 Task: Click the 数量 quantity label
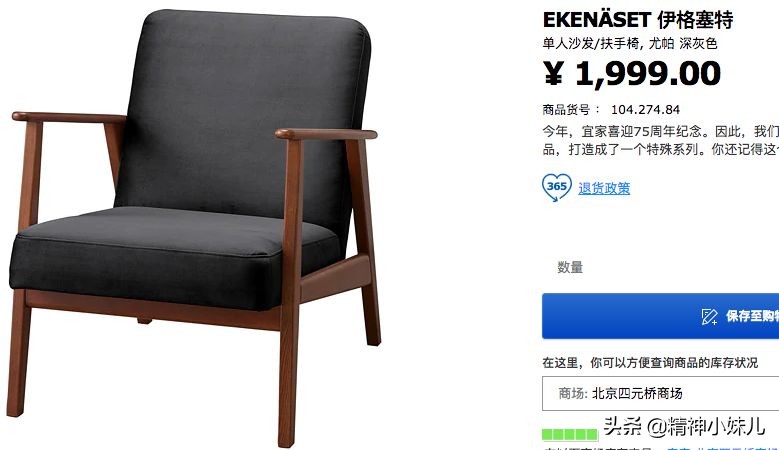(570, 267)
